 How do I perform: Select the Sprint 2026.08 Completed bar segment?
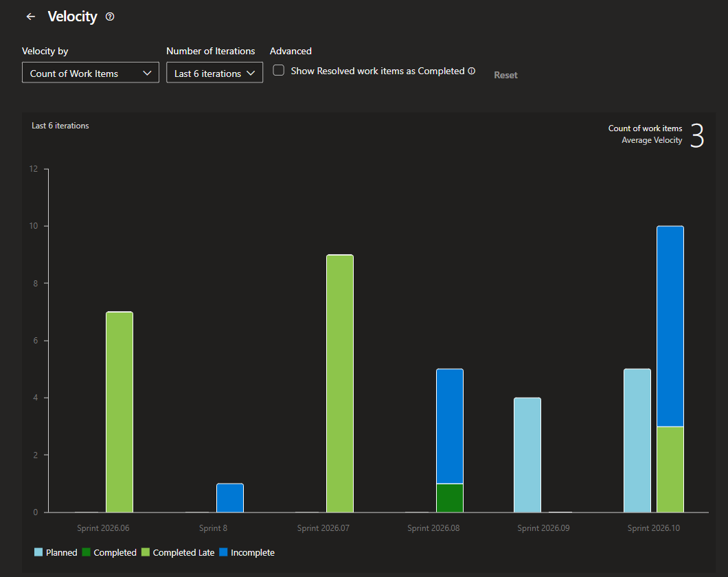coord(450,498)
